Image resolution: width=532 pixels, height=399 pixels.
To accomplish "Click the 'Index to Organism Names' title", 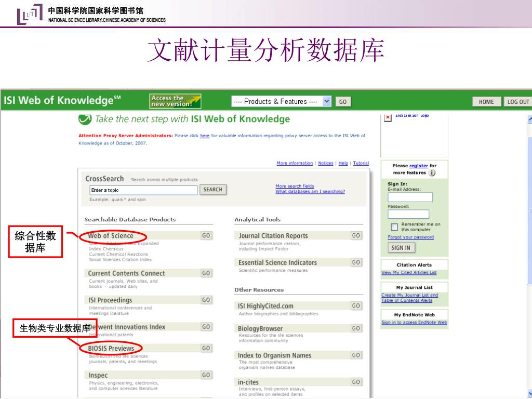I will click(x=274, y=355).
